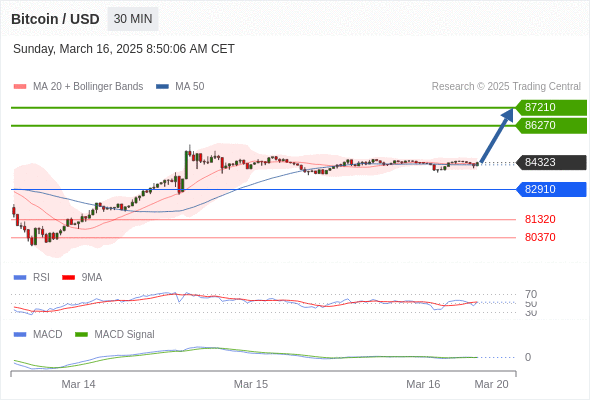Screen dimensions: 590x400
Task: Click the blue 82910 pivot price label
Action: (x=551, y=189)
